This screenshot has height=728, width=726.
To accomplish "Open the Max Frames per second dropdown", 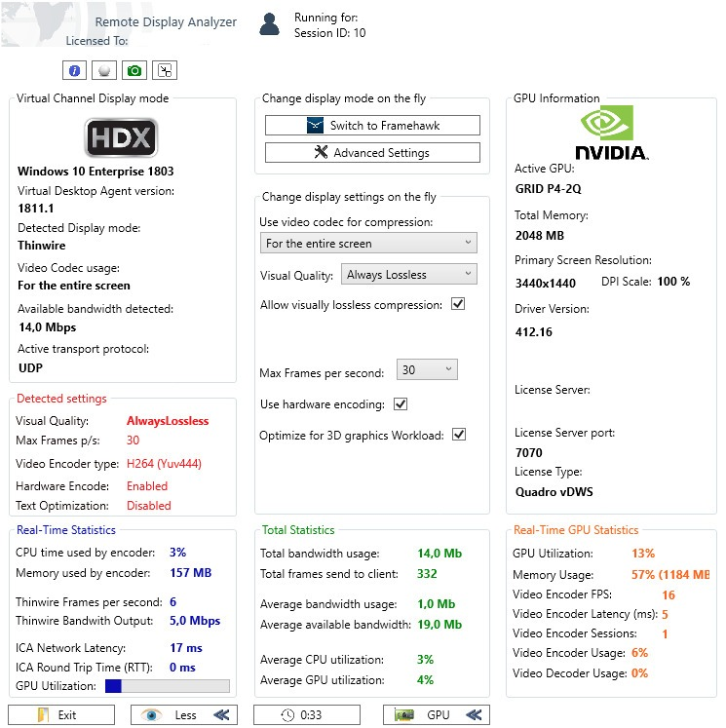I will (427, 369).
